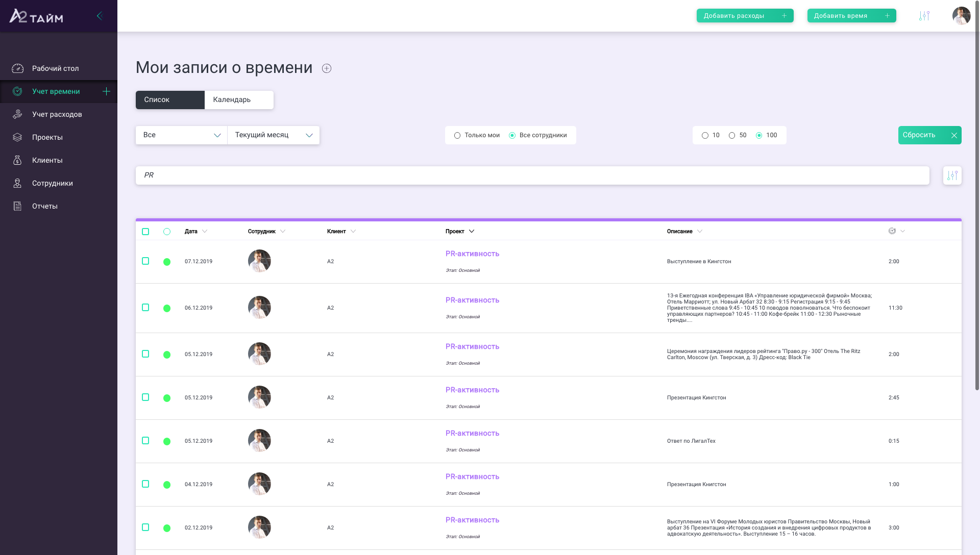Viewport: 980px width, 555px height.
Task: Select 50 records per page
Action: click(732, 135)
